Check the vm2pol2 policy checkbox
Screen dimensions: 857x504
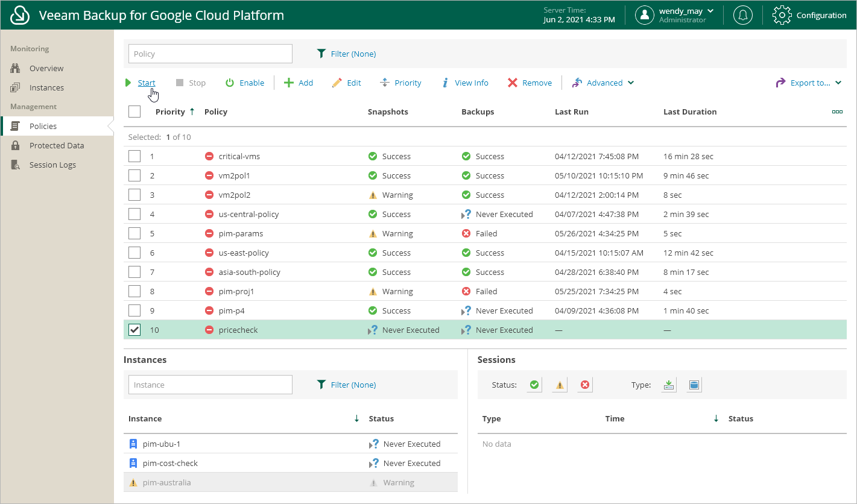click(134, 195)
